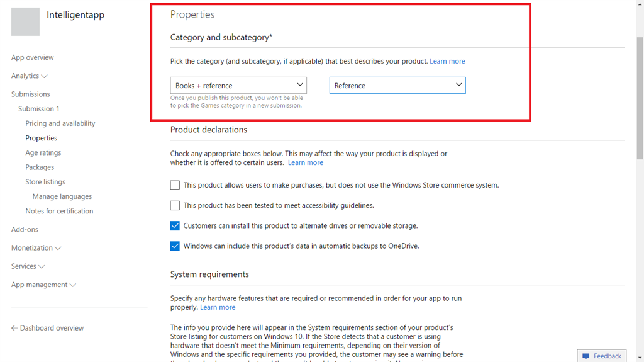The width and height of the screenshot is (644, 362).
Task: Click the Intelligentapp app logo thumbnail
Action: [x=26, y=21]
